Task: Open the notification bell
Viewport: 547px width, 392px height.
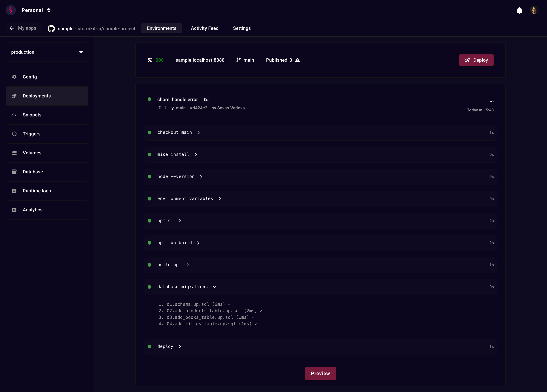Action: 519,10
